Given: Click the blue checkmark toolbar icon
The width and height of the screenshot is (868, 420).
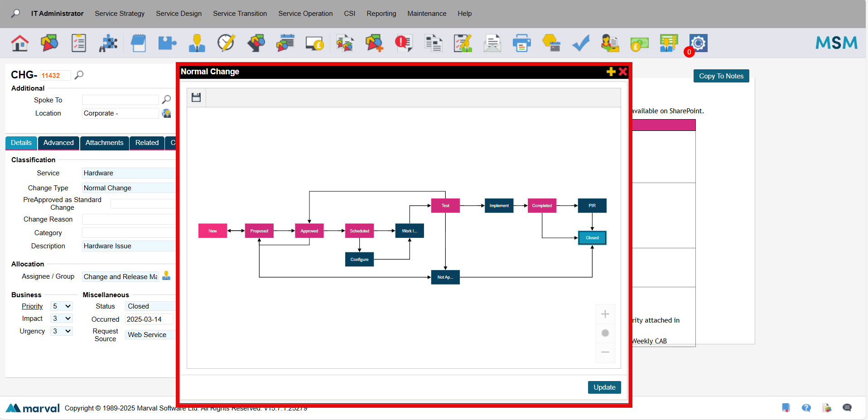Looking at the screenshot, I should click(580, 43).
